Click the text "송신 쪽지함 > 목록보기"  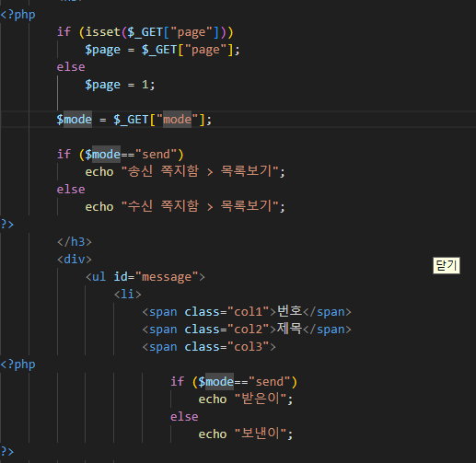200,171
